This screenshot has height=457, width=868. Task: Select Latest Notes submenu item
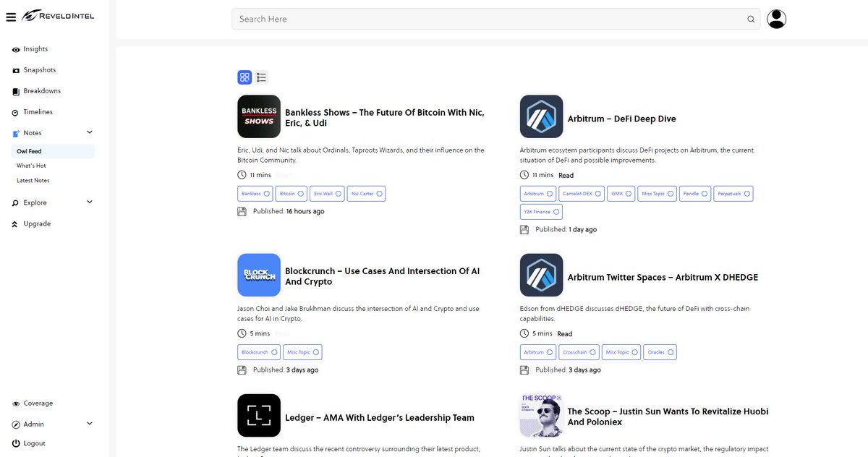click(x=33, y=181)
